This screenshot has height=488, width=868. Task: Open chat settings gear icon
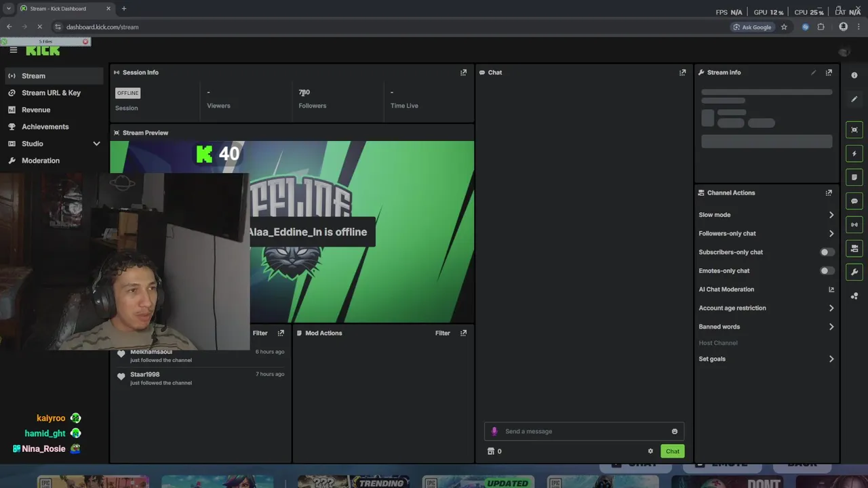point(650,451)
